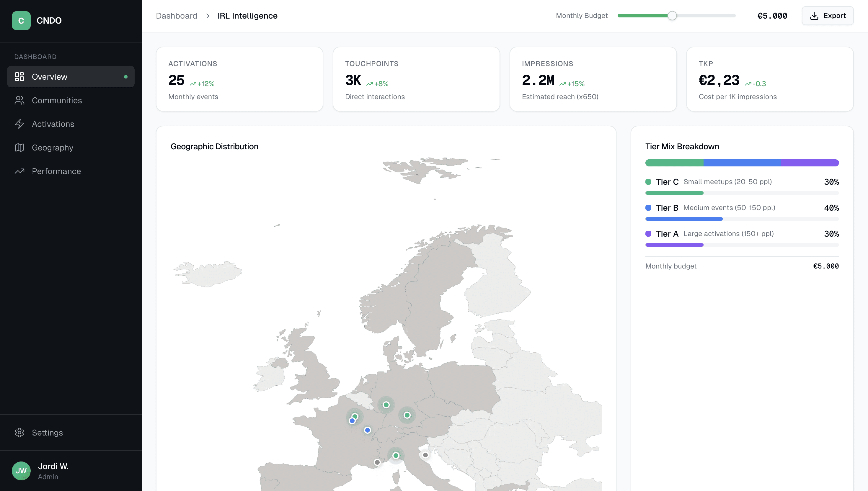Click the green CNDO logo icon
Viewport: 868px width, 491px height.
(21, 21)
